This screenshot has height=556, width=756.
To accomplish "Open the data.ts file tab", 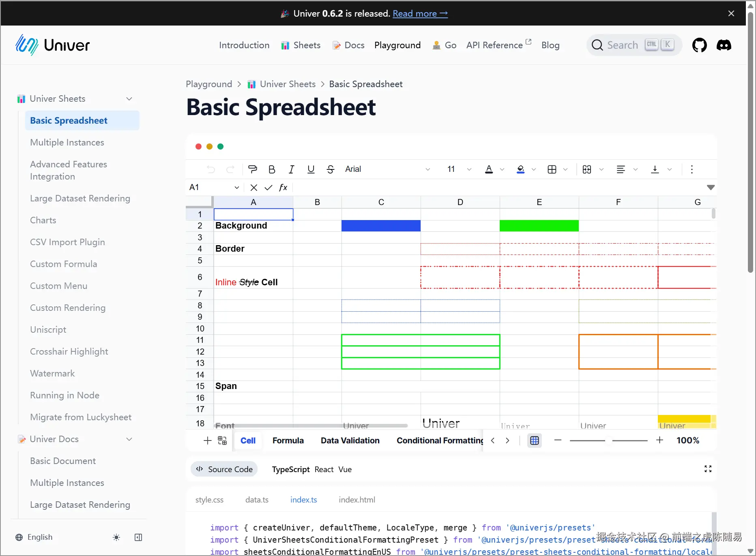I will (257, 500).
